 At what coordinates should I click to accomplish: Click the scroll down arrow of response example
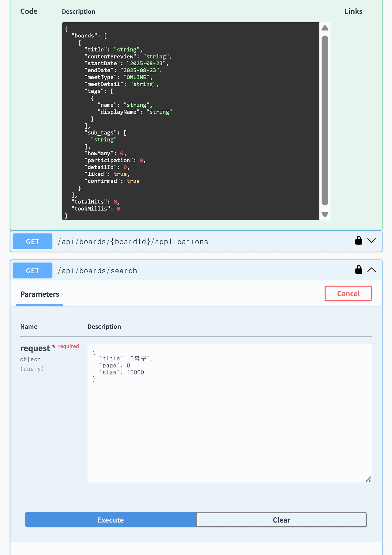coord(325,214)
